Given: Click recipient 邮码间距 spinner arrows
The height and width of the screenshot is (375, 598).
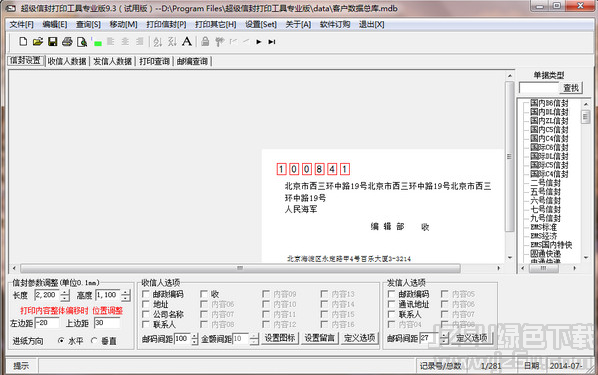Looking at the screenshot, I should click(194, 339).
